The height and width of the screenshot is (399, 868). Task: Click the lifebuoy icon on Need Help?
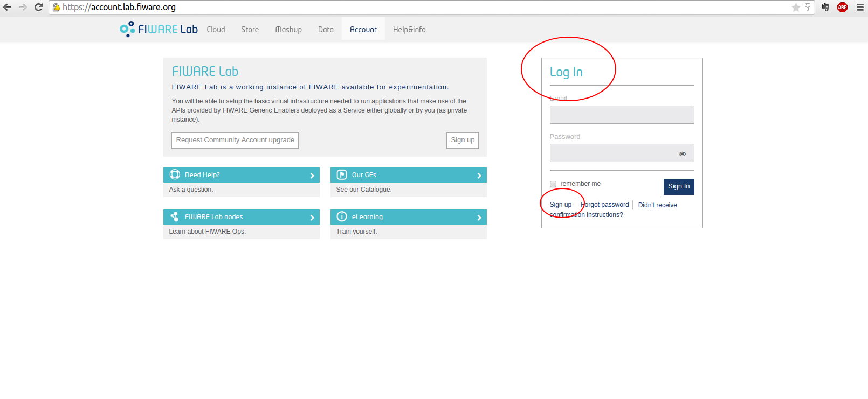175,174
